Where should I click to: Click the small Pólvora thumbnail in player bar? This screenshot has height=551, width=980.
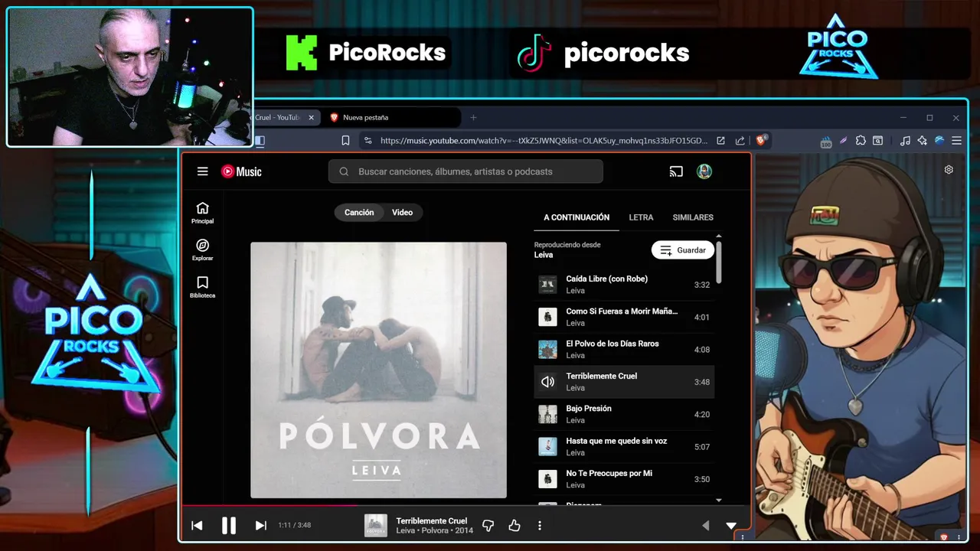376,525
